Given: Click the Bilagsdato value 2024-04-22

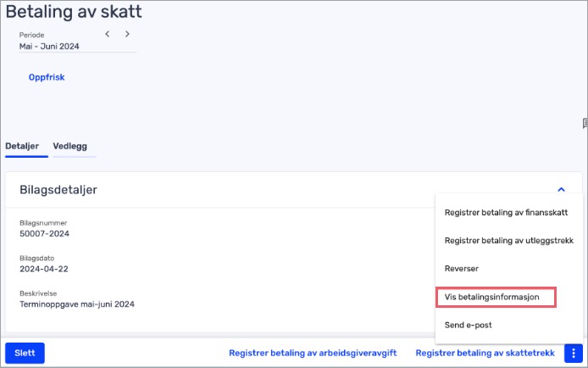Looking at the screenshot, I should [42, 268].
